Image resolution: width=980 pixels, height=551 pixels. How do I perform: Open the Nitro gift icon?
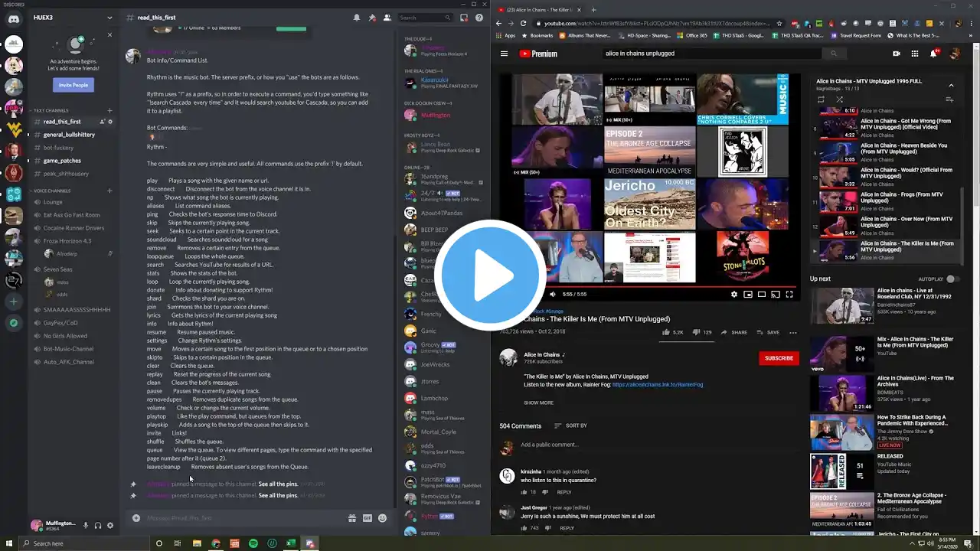[x=352, y=518]
